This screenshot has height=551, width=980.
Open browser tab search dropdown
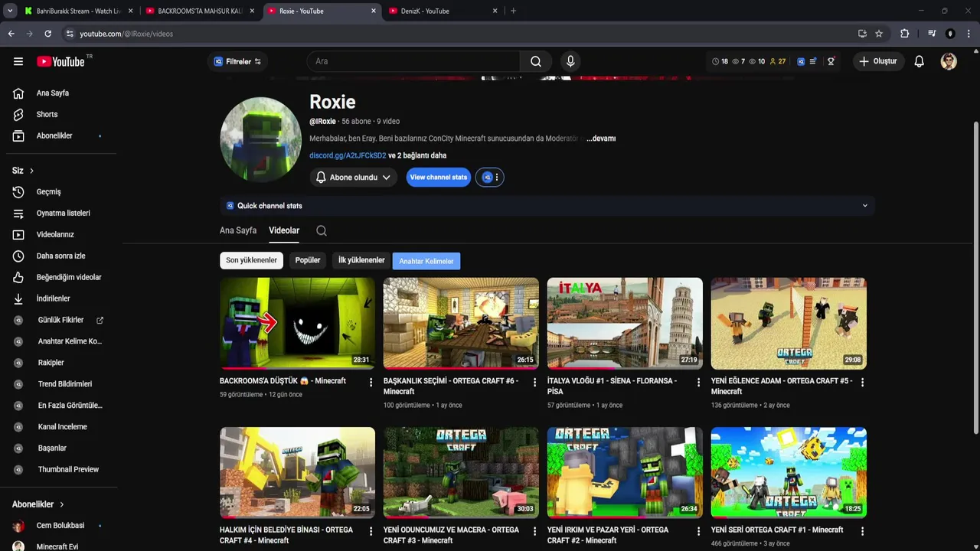click(x=10, y=11)
